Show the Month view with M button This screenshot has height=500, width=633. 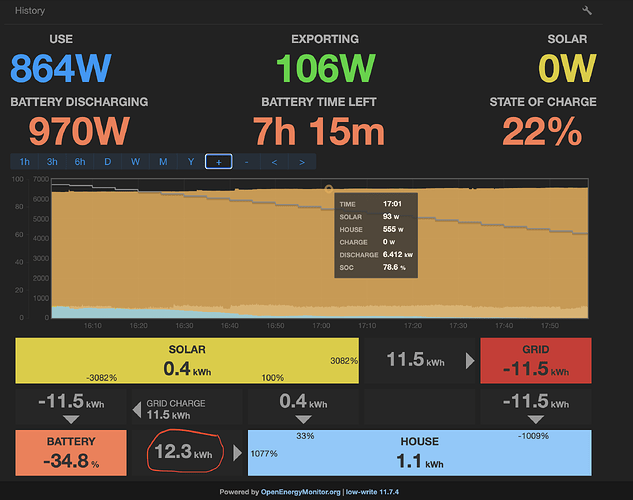tap(163, 161)
